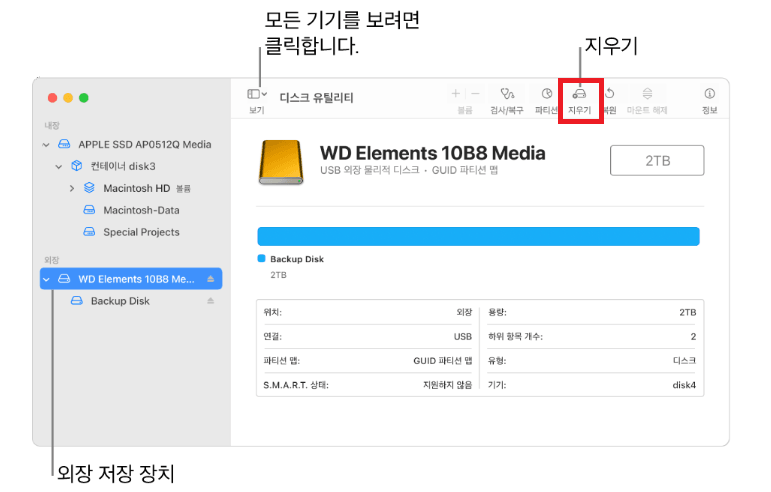Close the Disk Utility window

click(53, 98)
